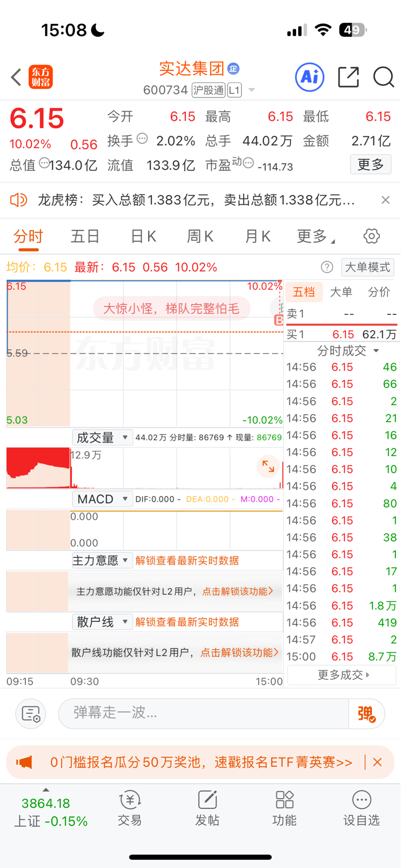Dismiss the 龙虎榜 news ticker
Screen dimensions: 401x868
coord(385,200)
